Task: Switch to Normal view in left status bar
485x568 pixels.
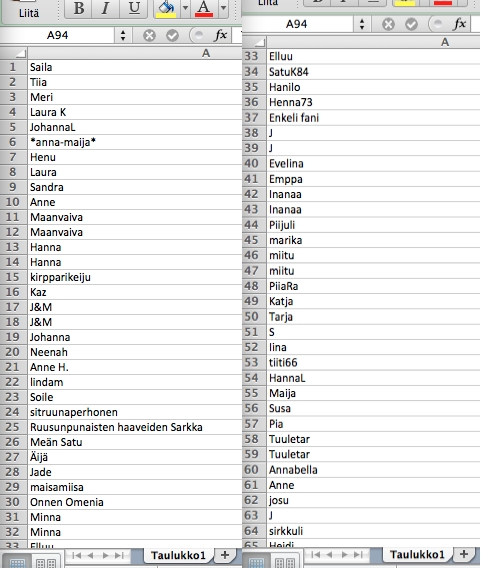Action: click(17, 562)
